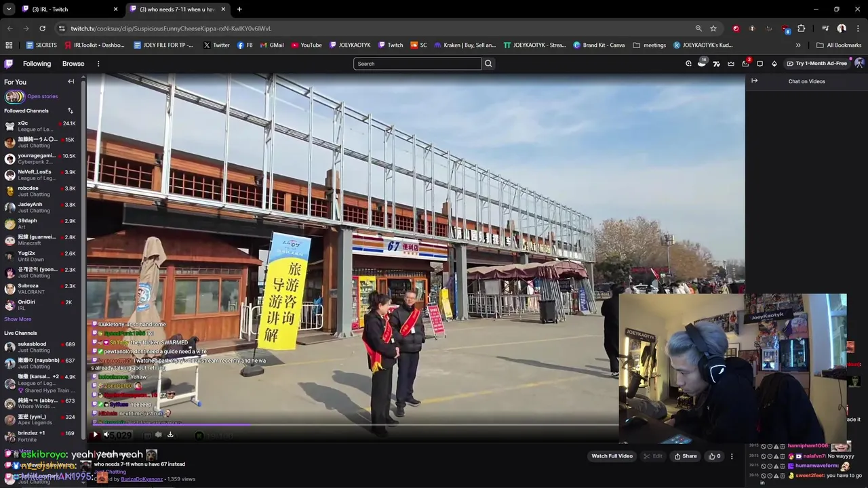The height and width of the screenshot is (488, 868).
Task: Open the All Bookmarks folder
Action: [839, 45]
